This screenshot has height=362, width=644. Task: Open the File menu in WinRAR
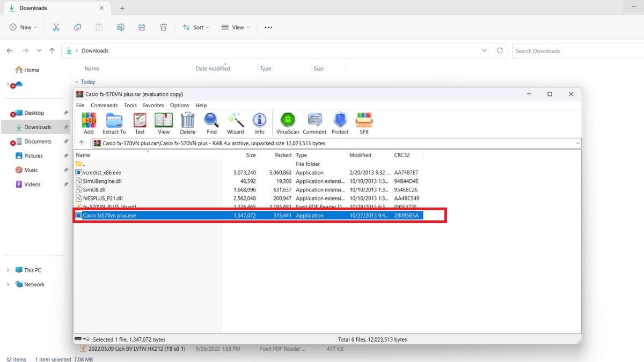pyautogui.click(x=80, y=106)
